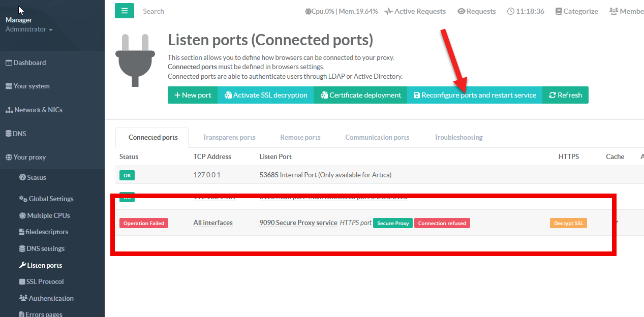Click the New port button
Screen dimensions: 644x317
tap(193, 95)
